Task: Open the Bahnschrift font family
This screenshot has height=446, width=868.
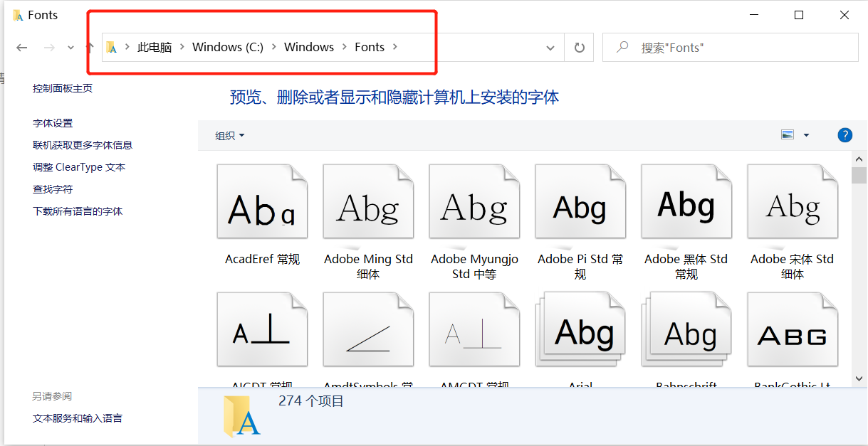Action: pyautogui.click(x=686, y=329)
